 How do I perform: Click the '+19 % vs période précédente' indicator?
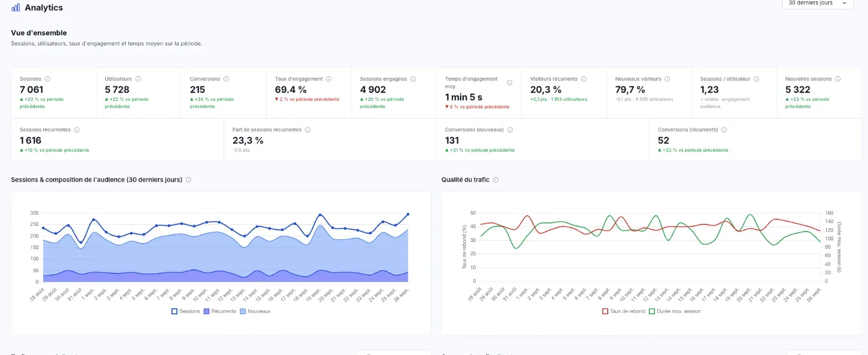[54, 150]
